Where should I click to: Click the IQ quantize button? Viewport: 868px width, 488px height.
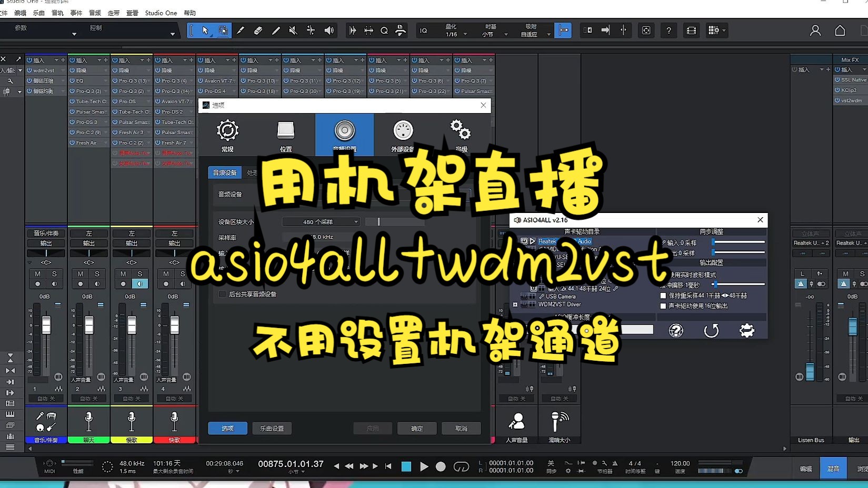tap(423, 30)
